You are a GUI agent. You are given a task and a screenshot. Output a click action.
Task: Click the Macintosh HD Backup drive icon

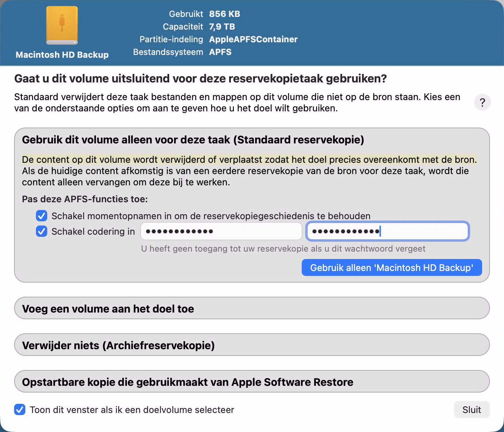pos(62,26)
